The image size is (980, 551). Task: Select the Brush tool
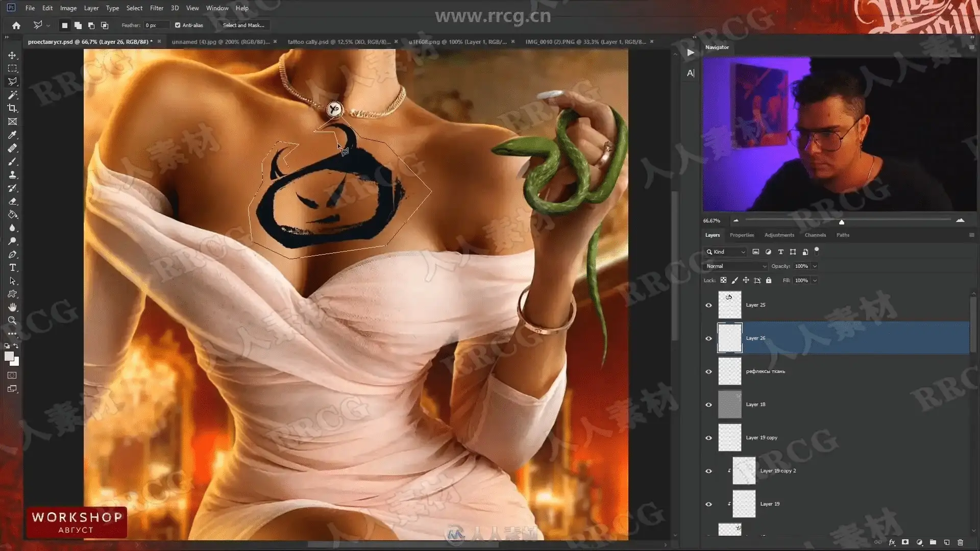pos(12,161)
